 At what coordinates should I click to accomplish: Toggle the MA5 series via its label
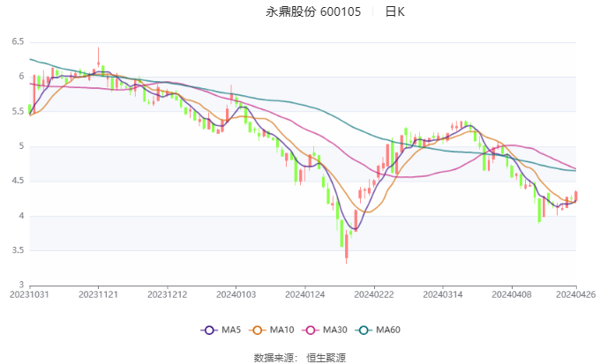tap(231, 330)
